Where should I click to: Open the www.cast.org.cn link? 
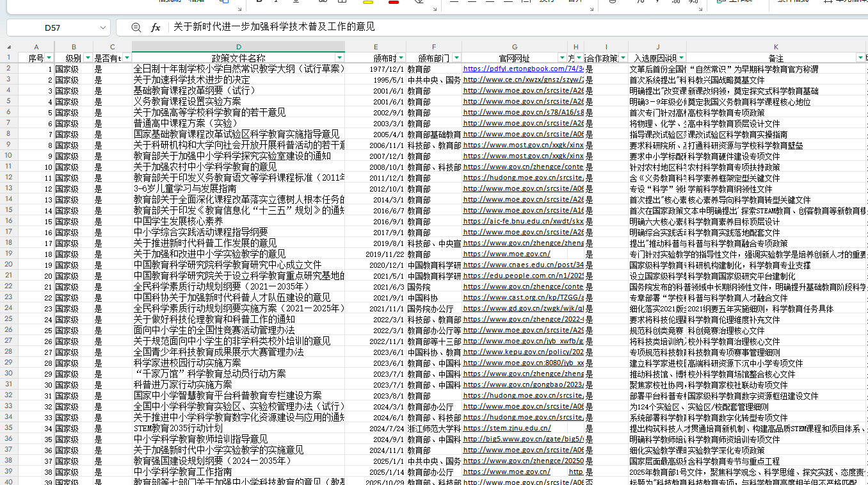coord(523,297)
